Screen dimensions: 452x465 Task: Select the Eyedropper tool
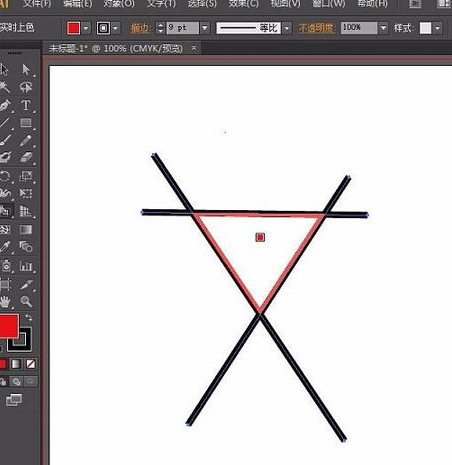click(4, 247)
